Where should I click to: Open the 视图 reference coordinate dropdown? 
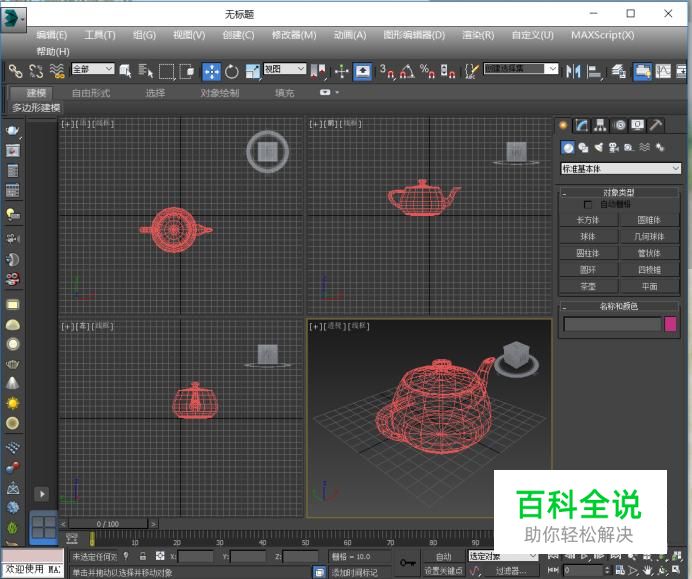tap(285, 69)
